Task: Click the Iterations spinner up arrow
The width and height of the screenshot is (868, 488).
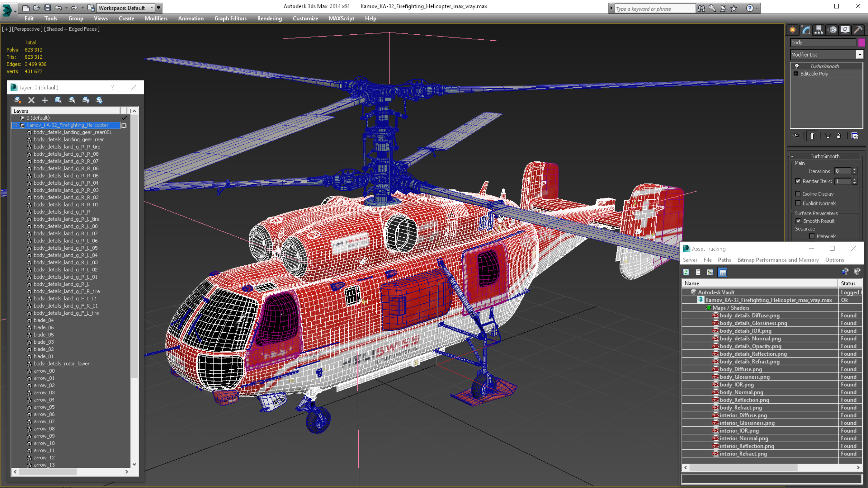Action: pyautogui.click(x=854, y=169)
